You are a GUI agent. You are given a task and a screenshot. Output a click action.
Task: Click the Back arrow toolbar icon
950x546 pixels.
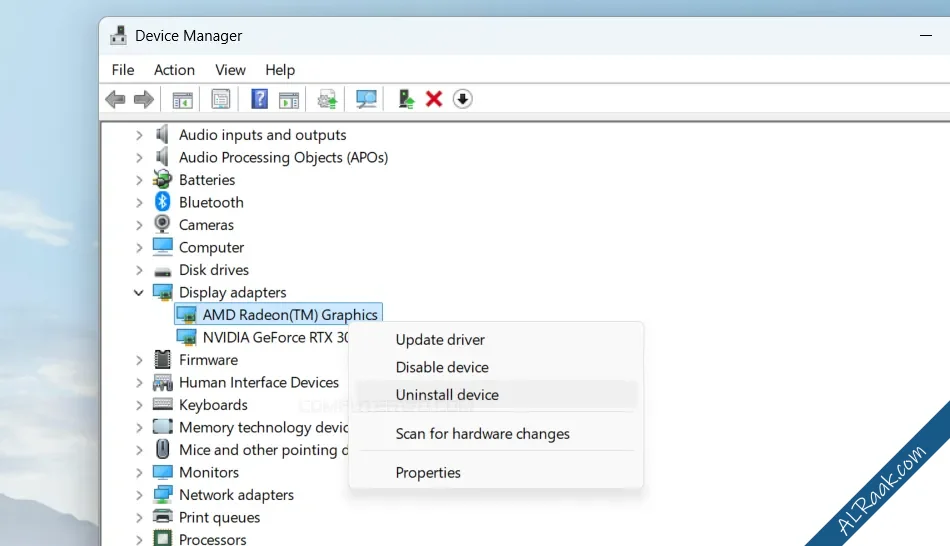pos(115,99)
